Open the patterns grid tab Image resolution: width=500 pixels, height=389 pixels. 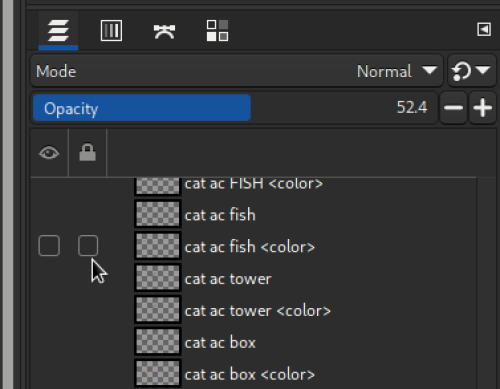(217, 31)
